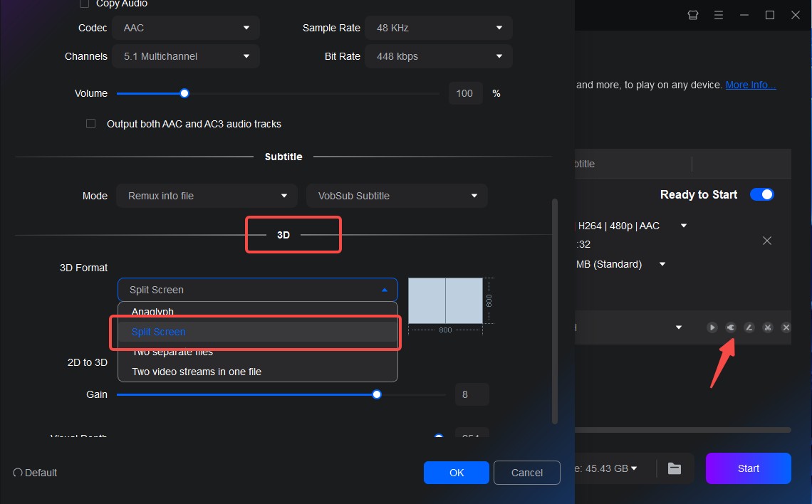Expand the H264 | 480p | AAC profile dropdown
The image size is (812, 504).
[x=684, y=226]
